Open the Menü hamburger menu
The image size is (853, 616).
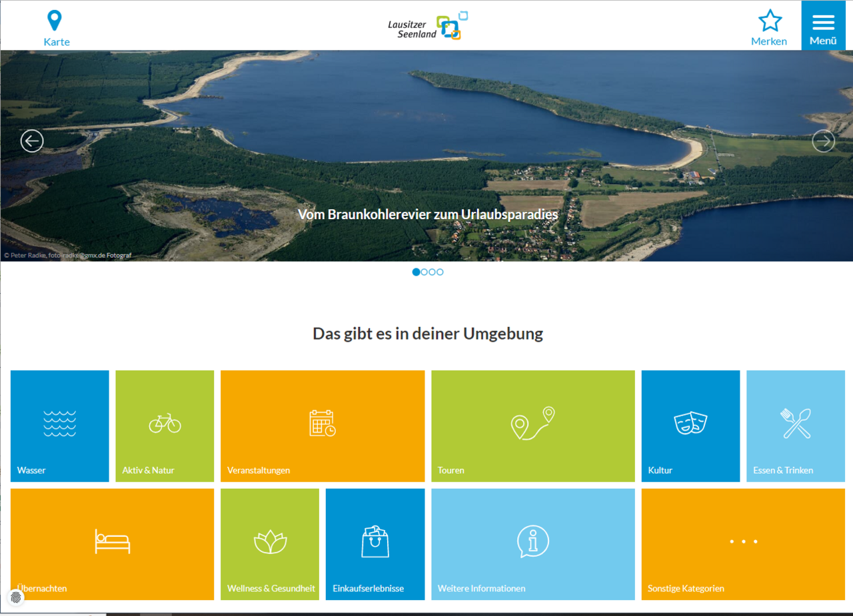823,25
